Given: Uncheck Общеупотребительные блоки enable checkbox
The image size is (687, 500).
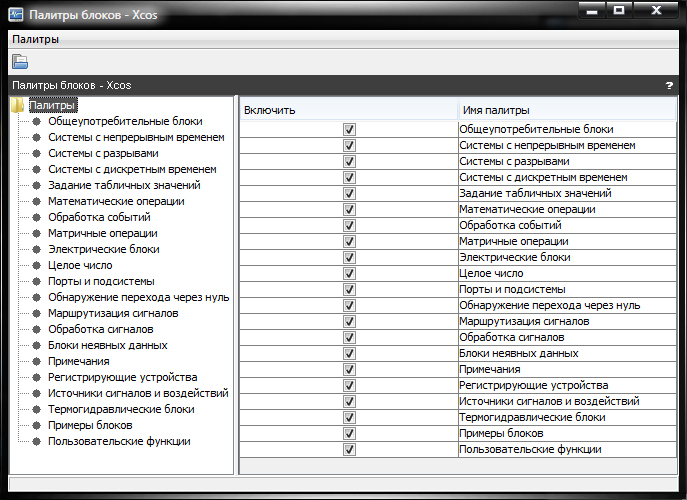Looking at the screenshot, I should (349, 129).
